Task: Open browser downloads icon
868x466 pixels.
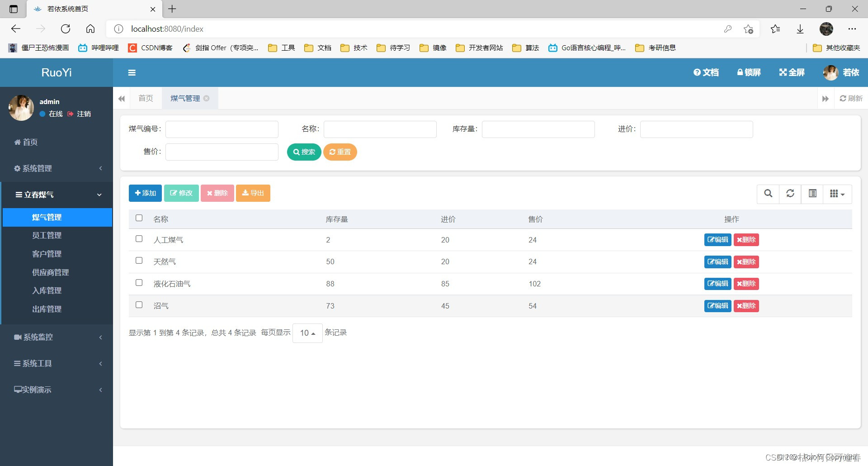Action: (800, 29)
